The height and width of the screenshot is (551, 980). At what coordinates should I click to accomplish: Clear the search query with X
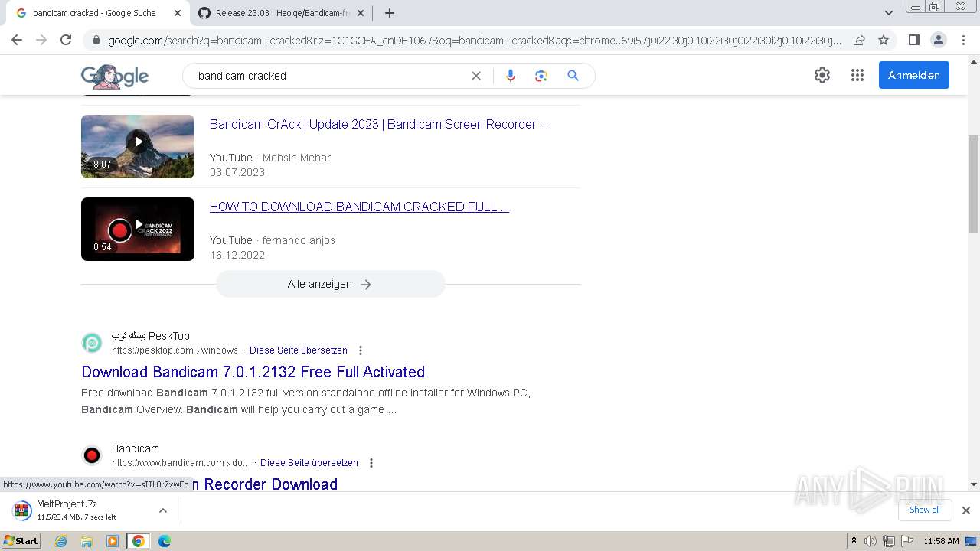476,76
